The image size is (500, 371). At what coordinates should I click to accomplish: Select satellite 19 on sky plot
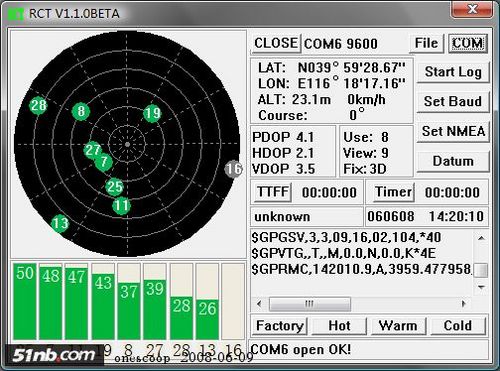[152, 113]
